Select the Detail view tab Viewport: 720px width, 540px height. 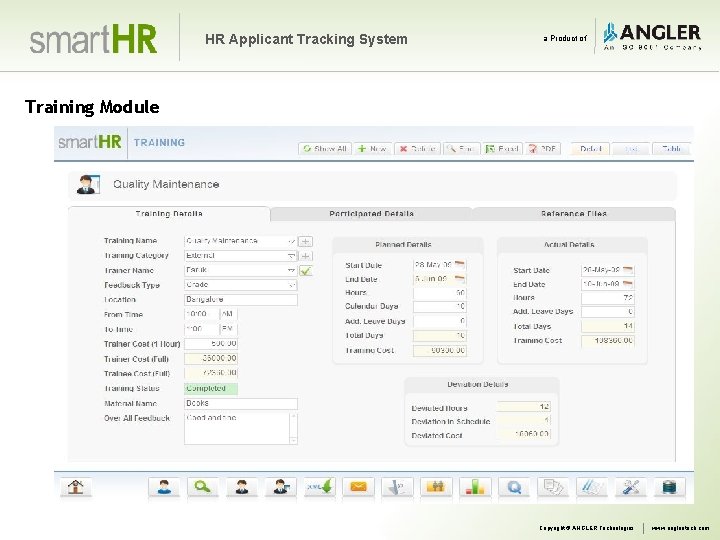591,149
